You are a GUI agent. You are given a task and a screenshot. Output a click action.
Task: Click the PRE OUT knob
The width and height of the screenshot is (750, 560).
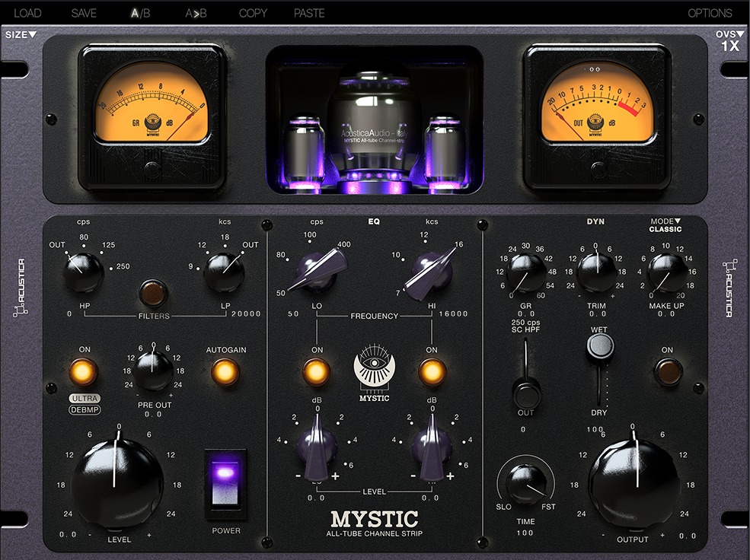click(x=153, y=369)
